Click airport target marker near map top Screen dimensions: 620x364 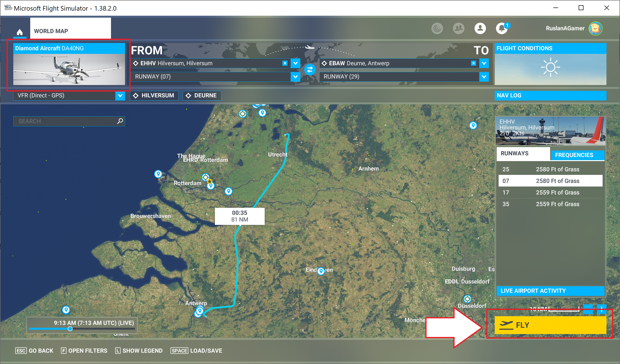tap(243, 114)
